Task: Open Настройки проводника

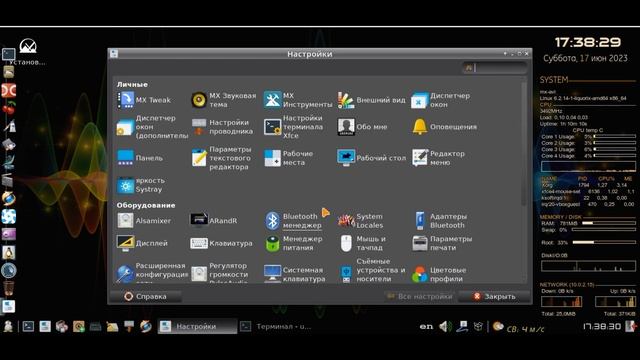Action: 222,127
